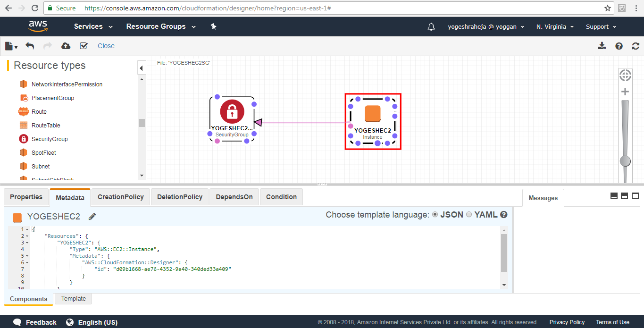The height and width of the screenshot is (328, 644).
Task: Select YAML template language
Action: [469, 215]
